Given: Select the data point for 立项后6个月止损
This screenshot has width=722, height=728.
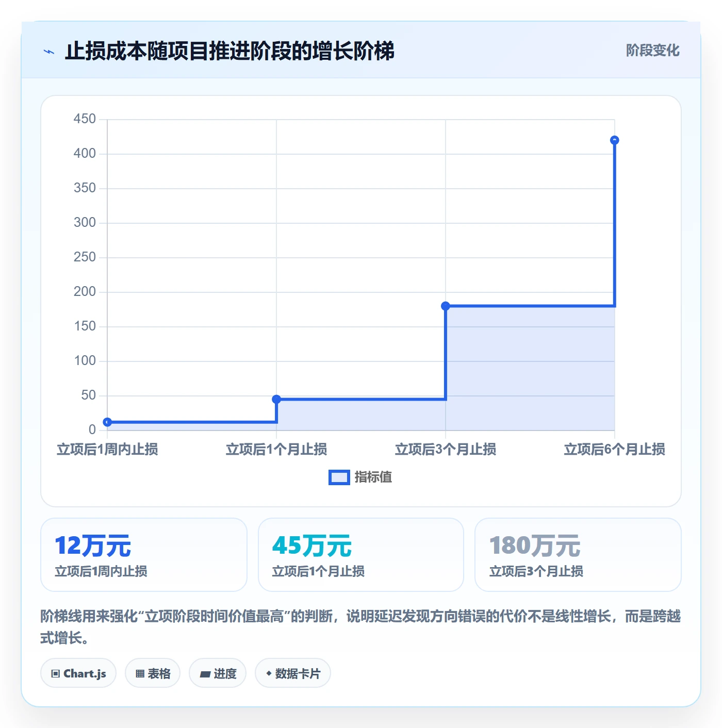Looking at the screenshot, I should (614, 140).
